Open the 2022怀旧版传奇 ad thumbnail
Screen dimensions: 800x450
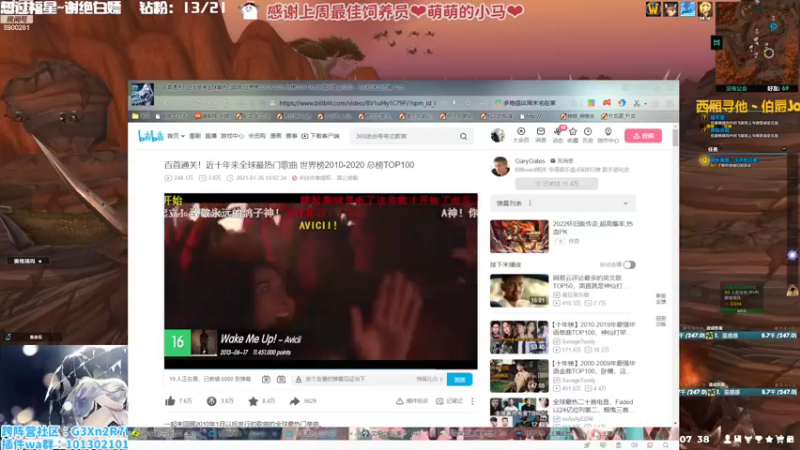(519, 236)
